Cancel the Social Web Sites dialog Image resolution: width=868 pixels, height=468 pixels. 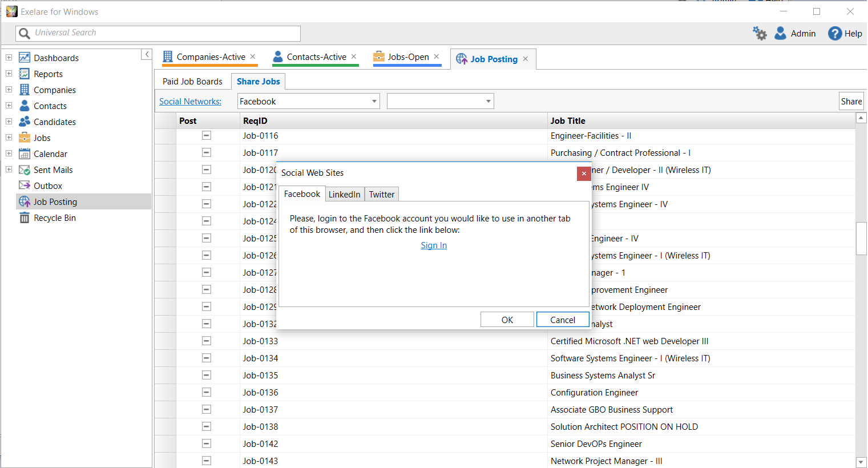(563, 320)
